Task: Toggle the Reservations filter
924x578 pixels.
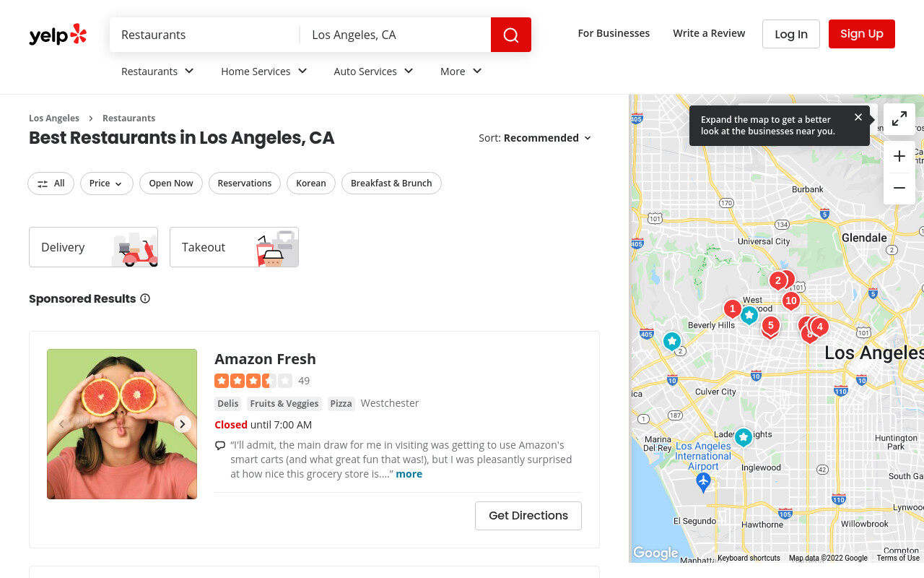Action: [x=245, y=184]
